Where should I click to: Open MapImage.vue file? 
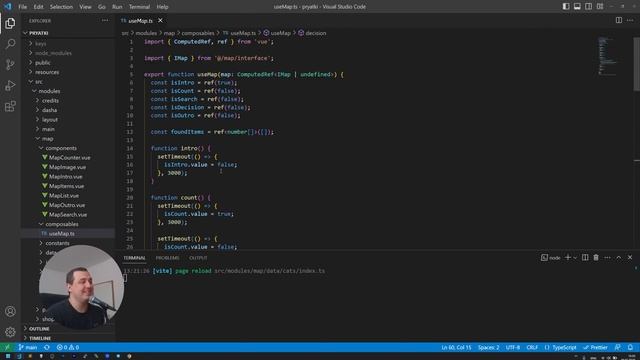[x=68, y=167]
